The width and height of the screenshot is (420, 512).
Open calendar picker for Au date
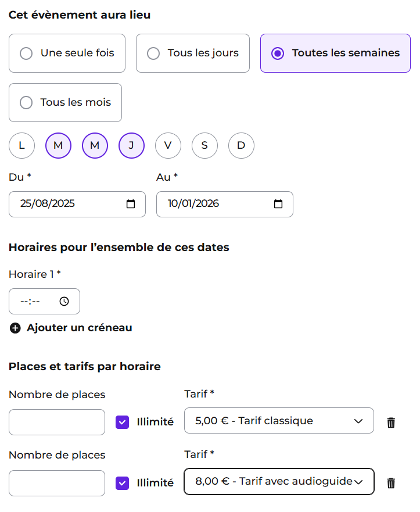tap(278, 204)
